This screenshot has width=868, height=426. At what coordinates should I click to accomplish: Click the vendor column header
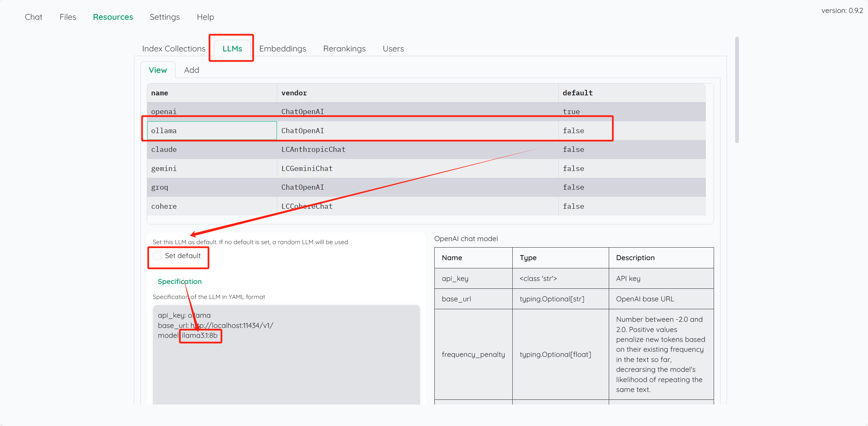tap(294, 93)
